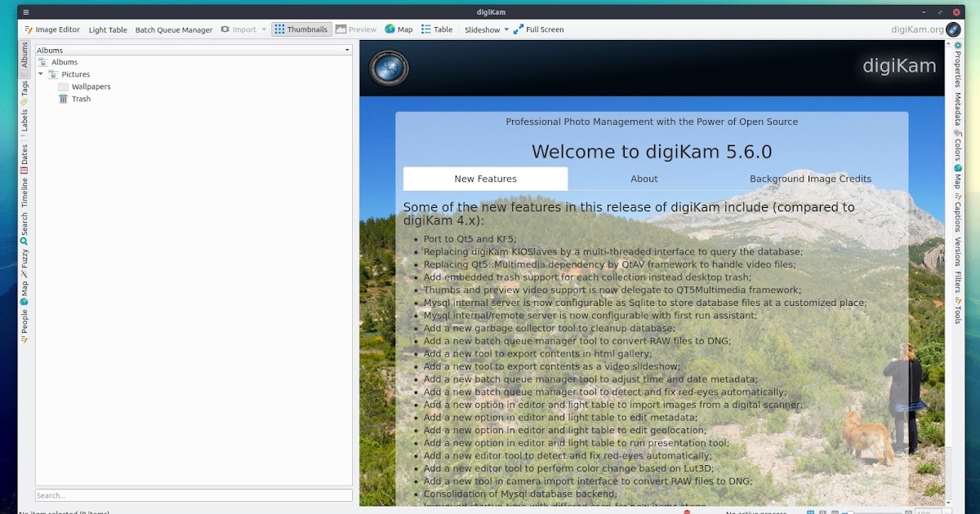The image size is (980, 514).
Task: Switch to Preview mode
Action: click(356, 29)
